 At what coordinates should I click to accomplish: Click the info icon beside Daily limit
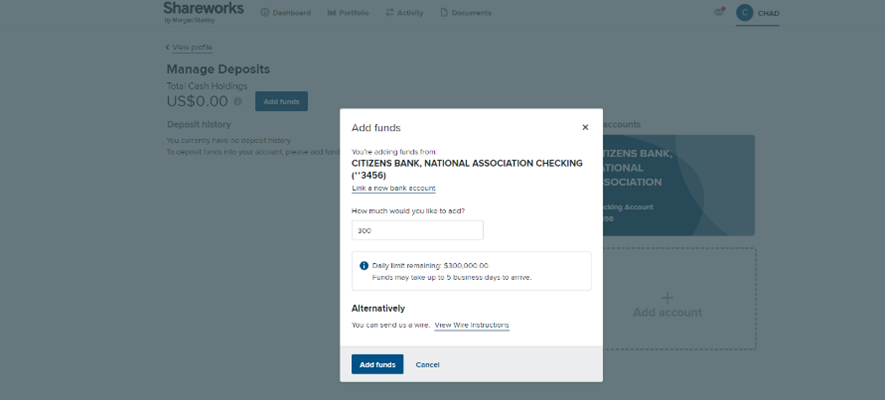364,266
